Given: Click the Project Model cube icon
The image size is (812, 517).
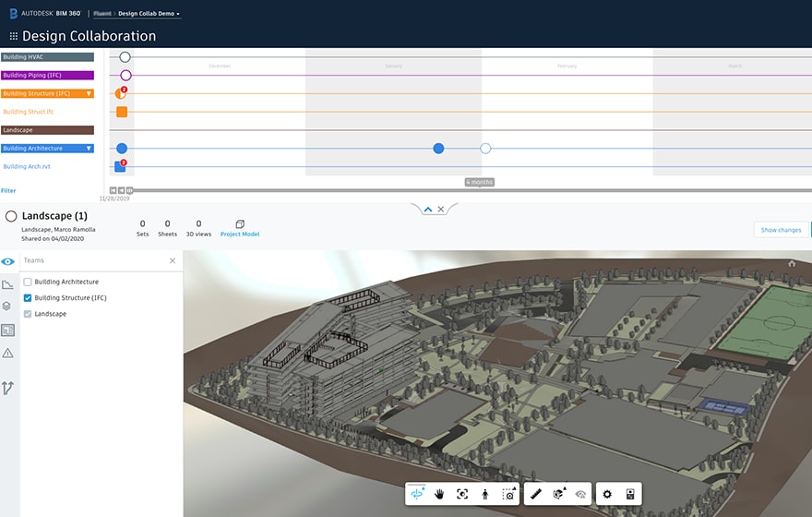Looking at the screenshot, I should (x=240, y=224).
